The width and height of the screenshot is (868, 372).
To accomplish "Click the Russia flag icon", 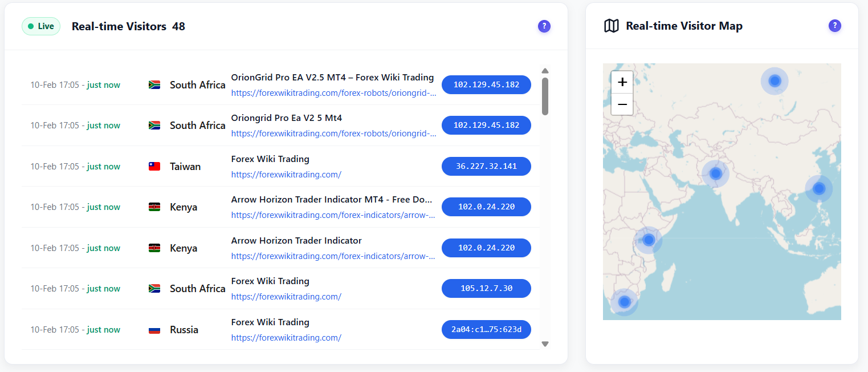I will (154, 329).
